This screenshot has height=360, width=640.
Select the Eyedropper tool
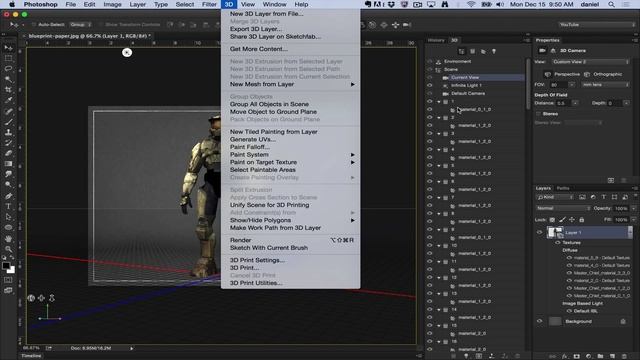pos(8,100)
